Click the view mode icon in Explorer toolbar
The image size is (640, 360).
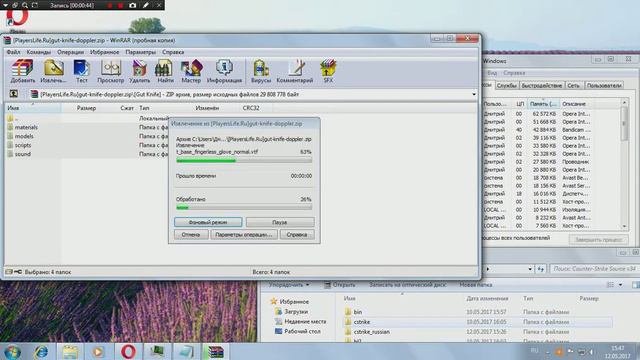click(611, 285)
